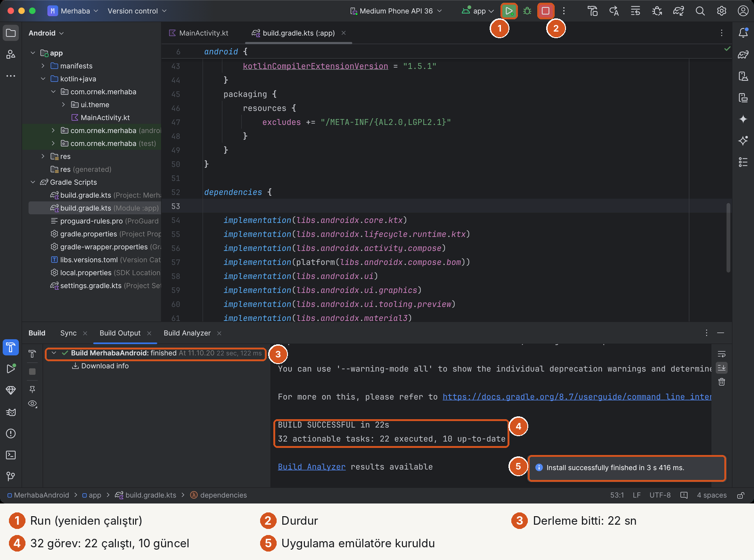This screenshot has height=560, width=754.
Task: Open the app run configuration dropdown
Action: click(478, 11)
